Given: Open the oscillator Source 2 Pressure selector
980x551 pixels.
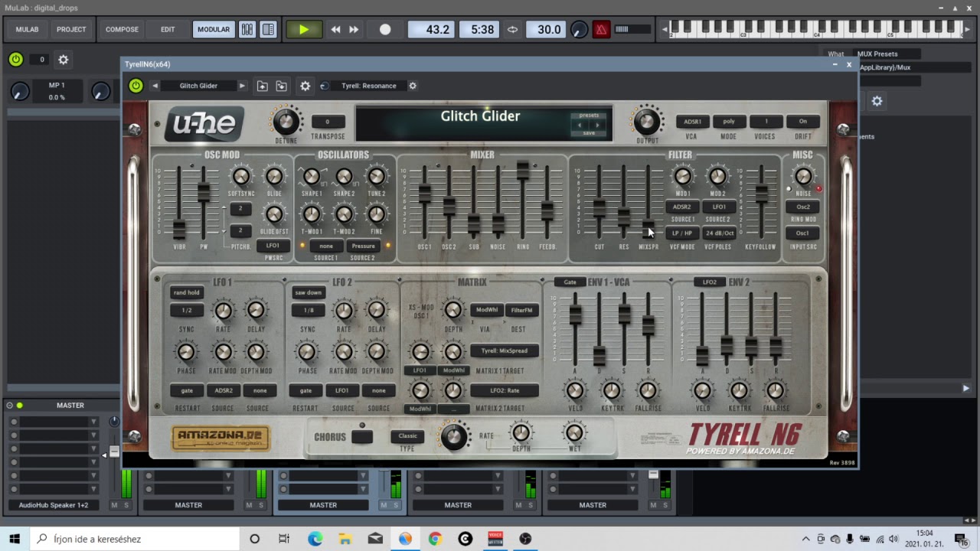Looking at the screenshot, I should (x=363, y=246).
